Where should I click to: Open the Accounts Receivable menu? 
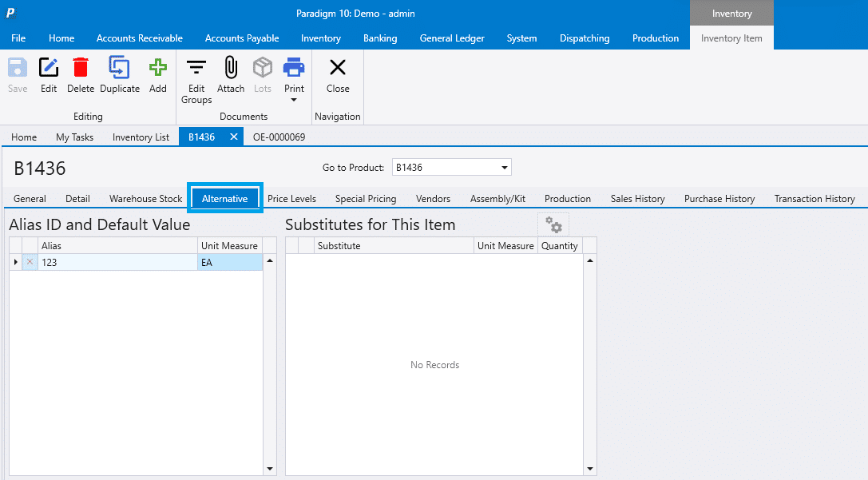[140, 38]
